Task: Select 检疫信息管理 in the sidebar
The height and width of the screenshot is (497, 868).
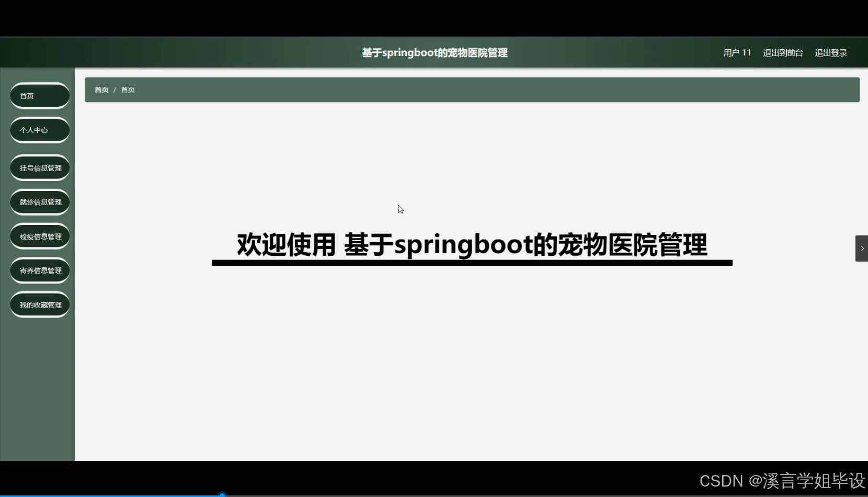Action: 39,236
